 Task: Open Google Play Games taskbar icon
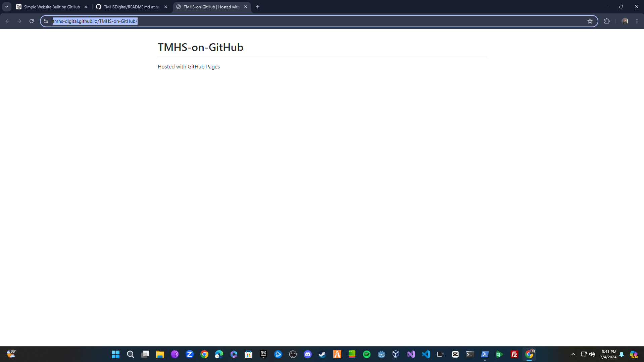pyautogui.click(x=500, y=354)
